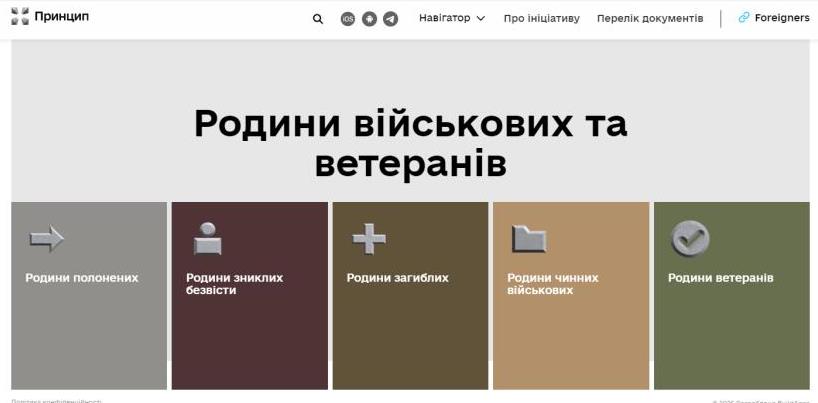This screenshot has height=403, width=818.
Task: Click the person icon on the Родини зниклих безвісти tile
Action: tap(207, 239)
